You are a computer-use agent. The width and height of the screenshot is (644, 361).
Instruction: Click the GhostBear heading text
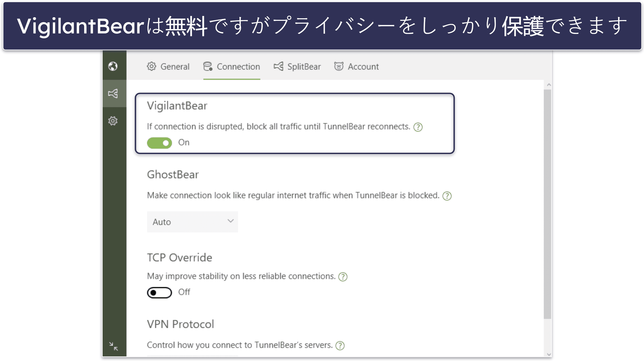click(x=173, y=175)
